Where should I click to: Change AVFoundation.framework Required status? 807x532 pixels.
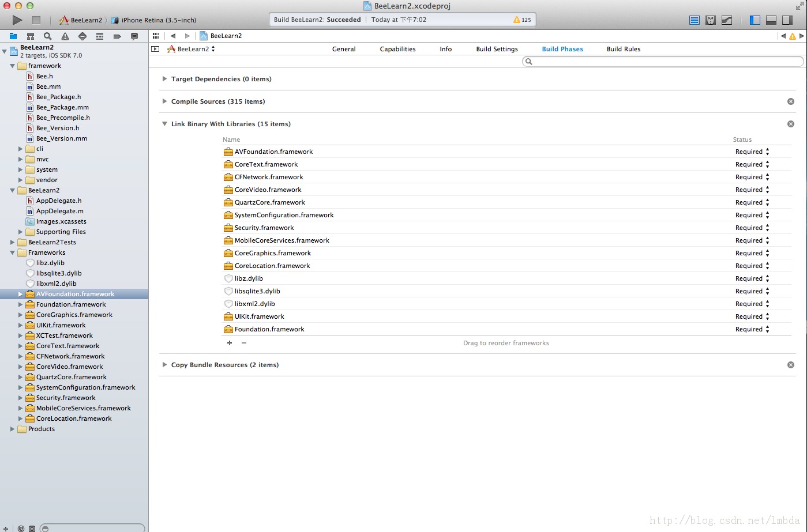tap(752, 152)
